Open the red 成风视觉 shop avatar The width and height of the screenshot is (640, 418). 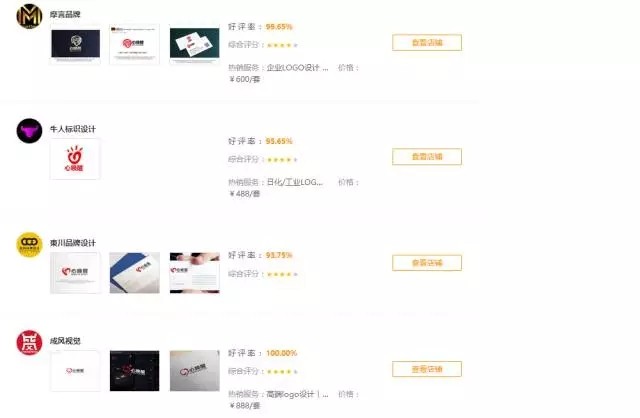point(29,343)
